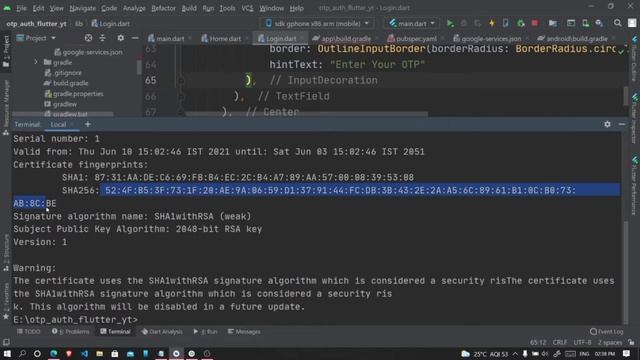Open the search everywhere magnifier icon

tap(618, 24)
